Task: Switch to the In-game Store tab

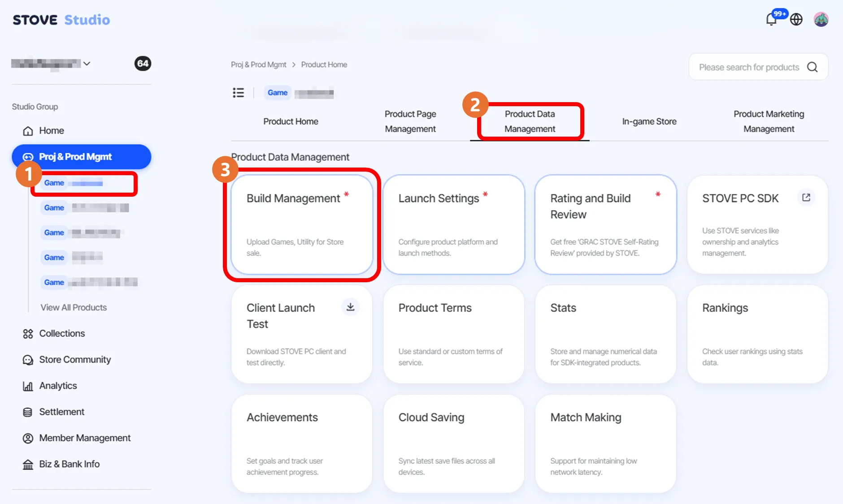Action: point(649,121)
